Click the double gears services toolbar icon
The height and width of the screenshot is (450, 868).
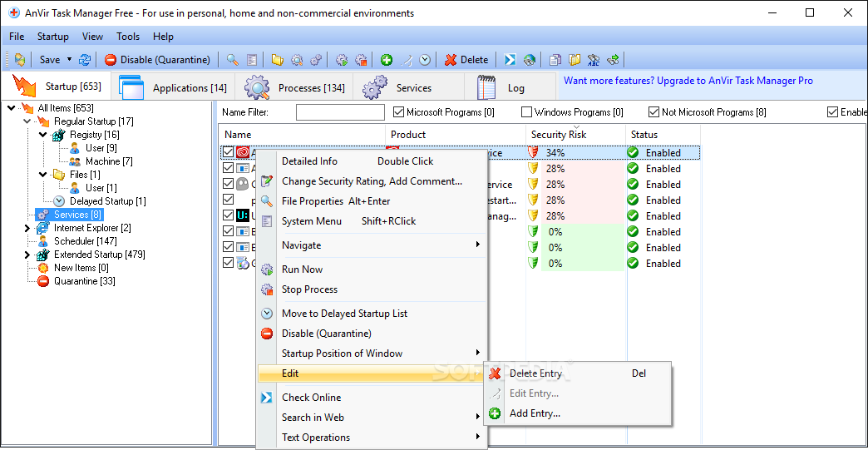click(x=316, y=60)
